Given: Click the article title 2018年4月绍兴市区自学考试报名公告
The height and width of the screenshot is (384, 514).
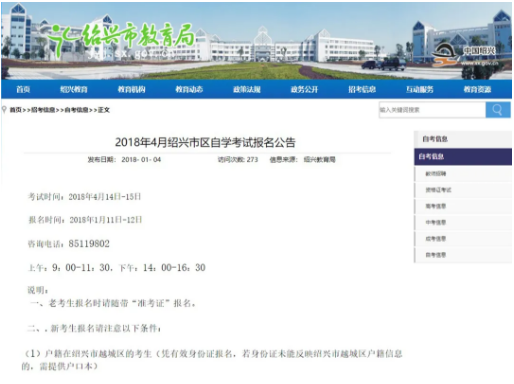Looking at the screenshot, I should [x=205, y=143].
